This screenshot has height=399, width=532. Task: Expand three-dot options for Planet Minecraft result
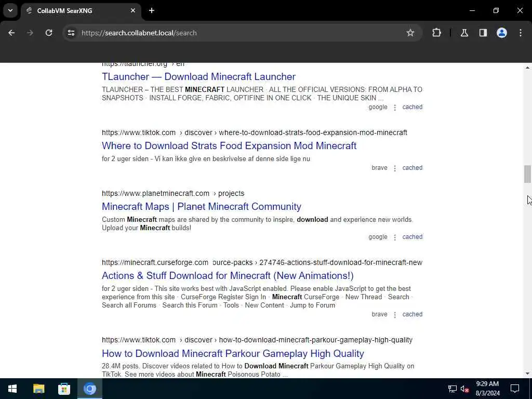pos(395,237)
